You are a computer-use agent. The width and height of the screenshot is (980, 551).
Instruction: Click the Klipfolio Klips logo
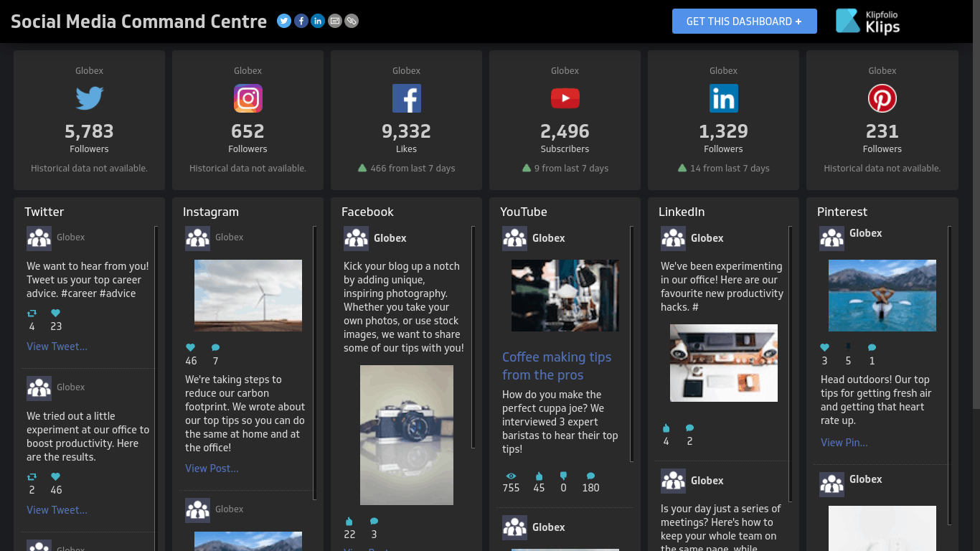point(867,21)
